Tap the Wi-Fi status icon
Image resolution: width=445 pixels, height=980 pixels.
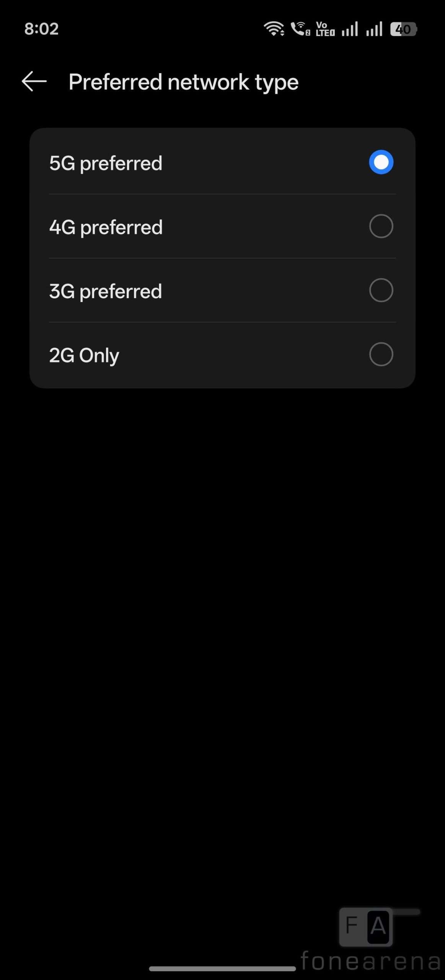[274, 29]
